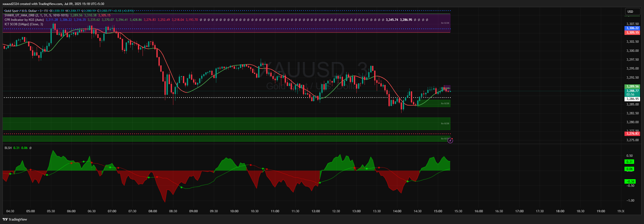Click the ICT SCOB [UAlgo] indicator legend
The width and height of the screenshot is (644, 224).
click(x=24, y=24)
